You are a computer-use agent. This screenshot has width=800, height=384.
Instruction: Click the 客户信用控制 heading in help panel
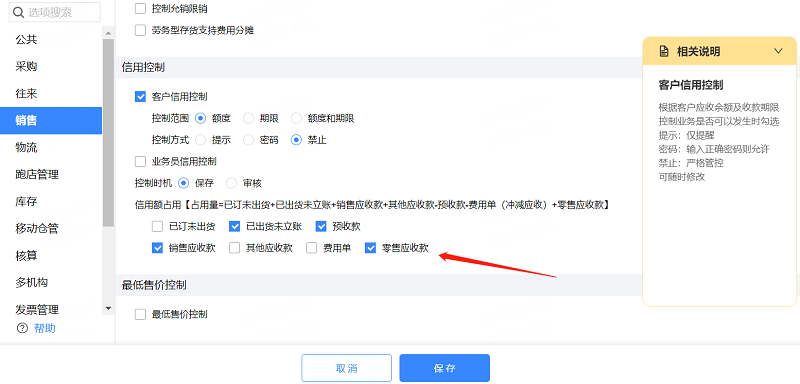(x=691, y=85)
